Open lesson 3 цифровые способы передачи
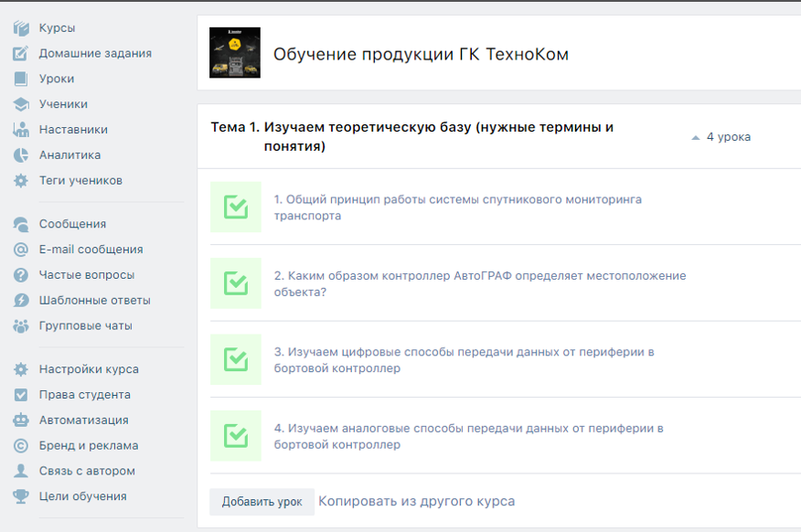Screen dimensions: 801x532 (464, 360)
